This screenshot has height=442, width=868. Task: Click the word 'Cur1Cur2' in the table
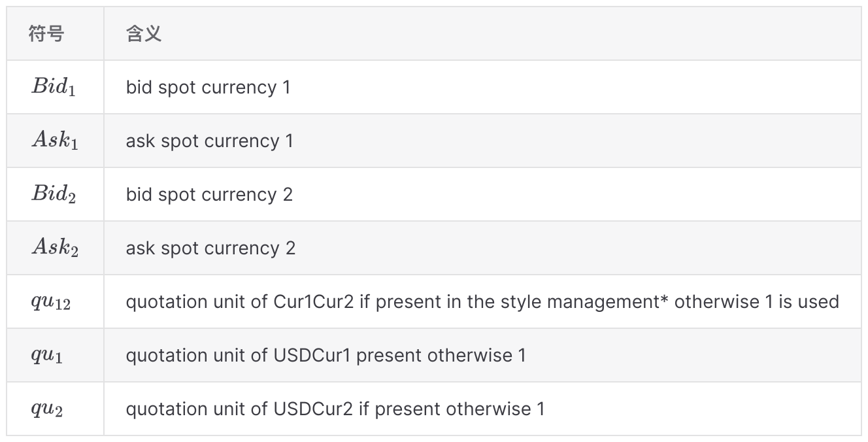tap(312, 302)
